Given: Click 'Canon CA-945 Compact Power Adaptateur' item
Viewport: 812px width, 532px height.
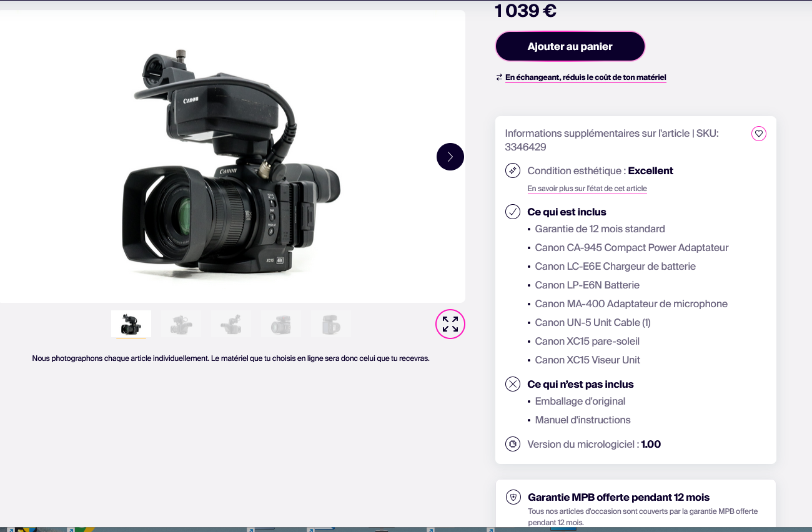Looking at the screenshot, I should click(x=631, y=248).
